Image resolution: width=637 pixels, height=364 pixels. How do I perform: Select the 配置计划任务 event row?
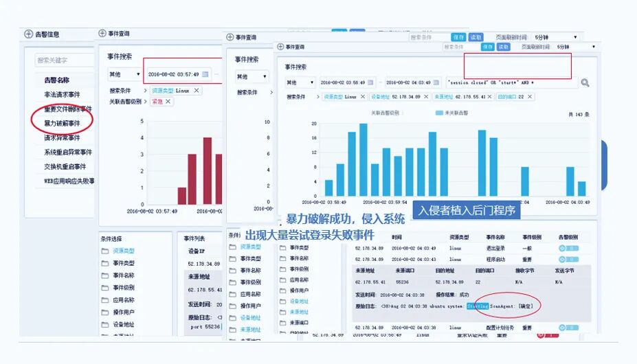click(x=471, y=328)
